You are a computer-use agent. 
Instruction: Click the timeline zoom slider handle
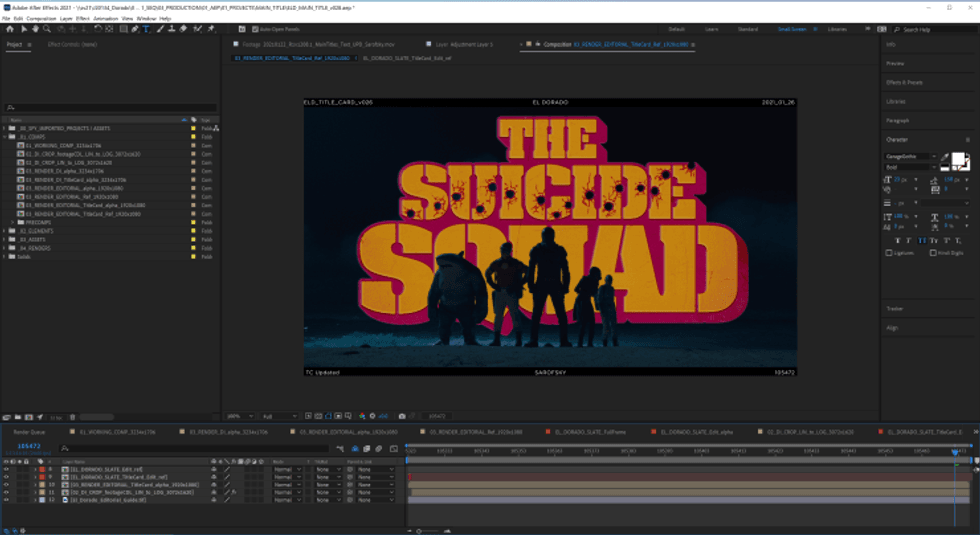click(419, 531)
